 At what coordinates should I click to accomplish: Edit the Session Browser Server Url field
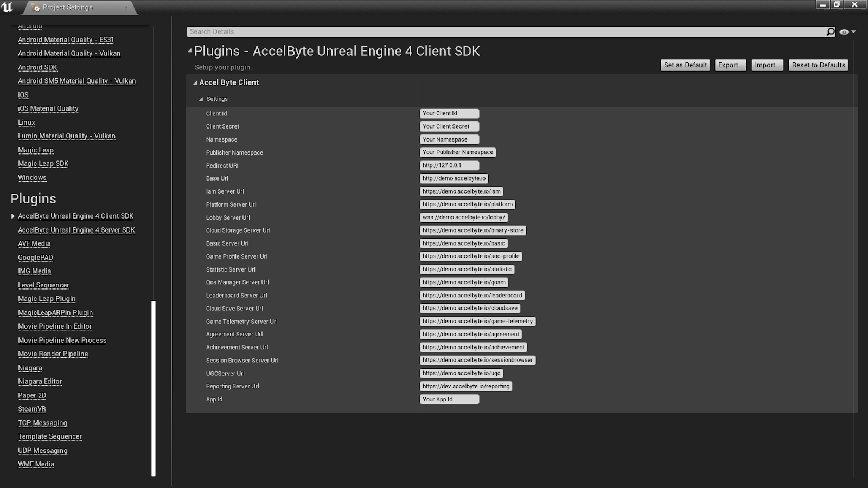(478, 361)
